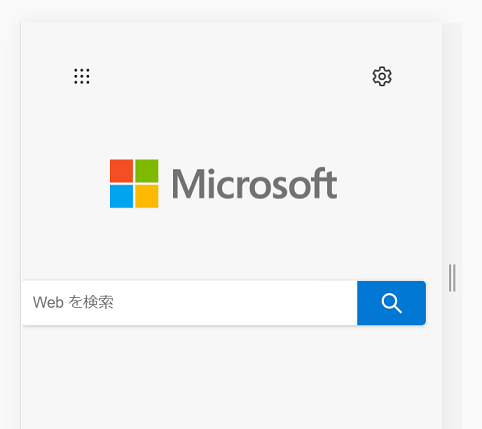Grab the double-line pane divider handle

click(x=452, y=278)
